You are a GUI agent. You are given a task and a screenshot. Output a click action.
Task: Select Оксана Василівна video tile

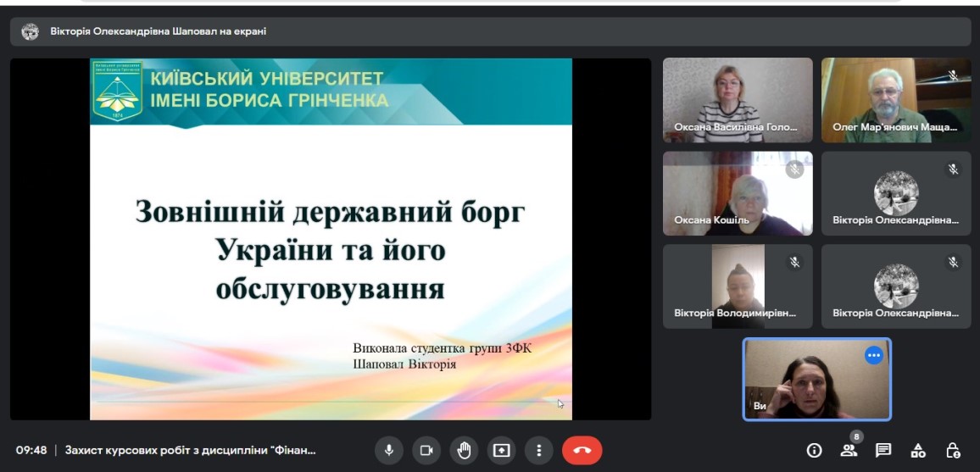coord(738,100)
